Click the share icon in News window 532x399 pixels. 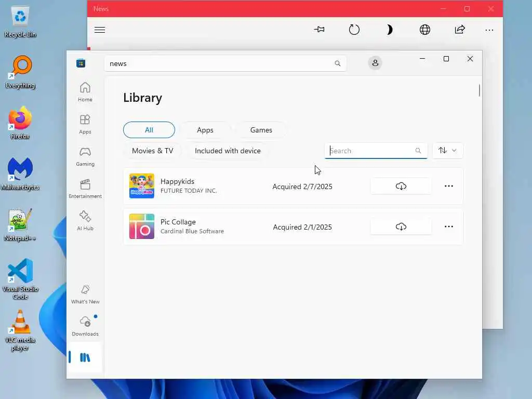pos(460,30)
